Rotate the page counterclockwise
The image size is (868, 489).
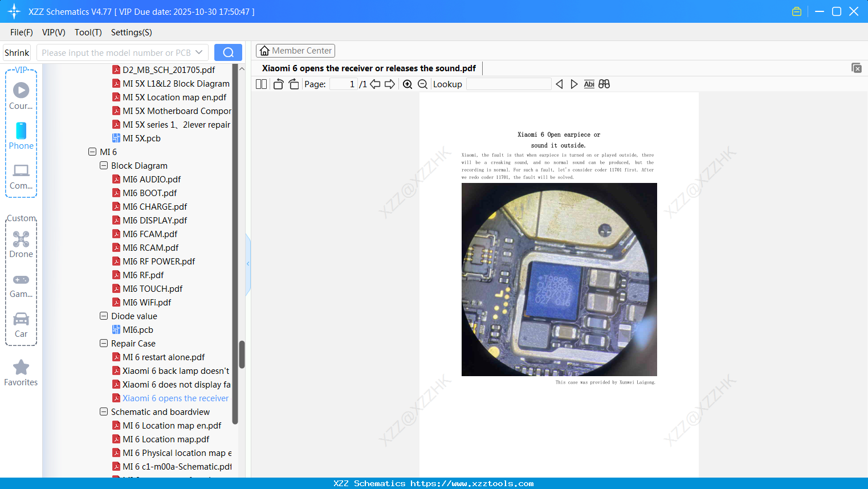(x=278, y=84)
